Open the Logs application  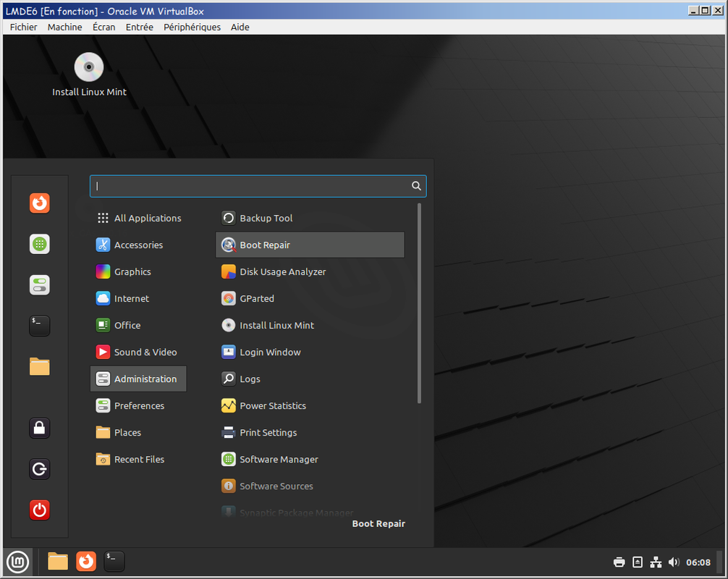(x=310, y=379)
